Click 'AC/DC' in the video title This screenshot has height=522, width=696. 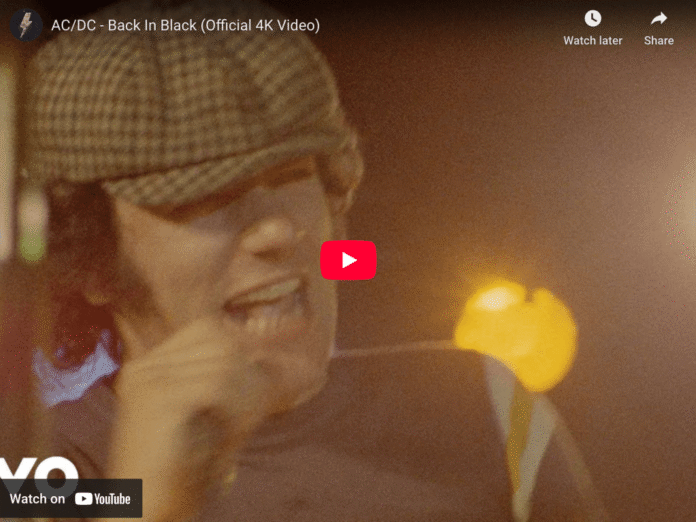[x=73, y=25]
